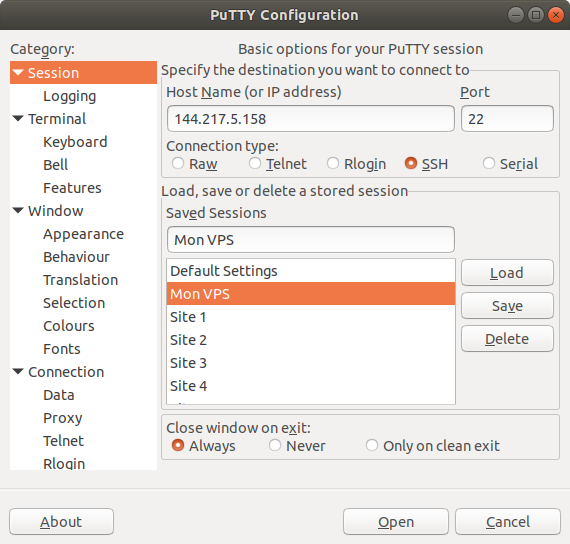Select the Terminal category label

point(57,119)
